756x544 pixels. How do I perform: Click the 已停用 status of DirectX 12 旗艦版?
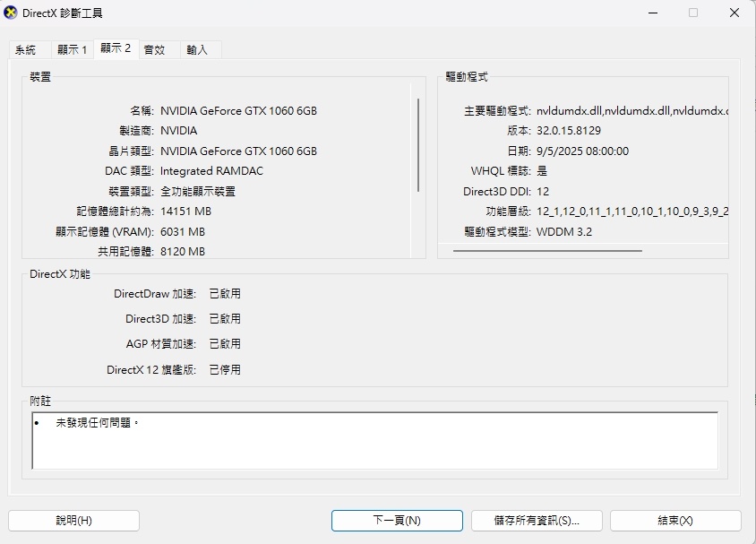pyautogui.click(x=225, y=369)
